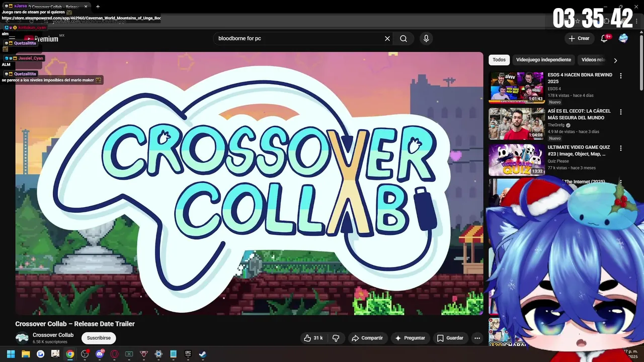The image size is (644, 362).
Task: Open the Windows Start menu
Action: click(x=11, y=354)
